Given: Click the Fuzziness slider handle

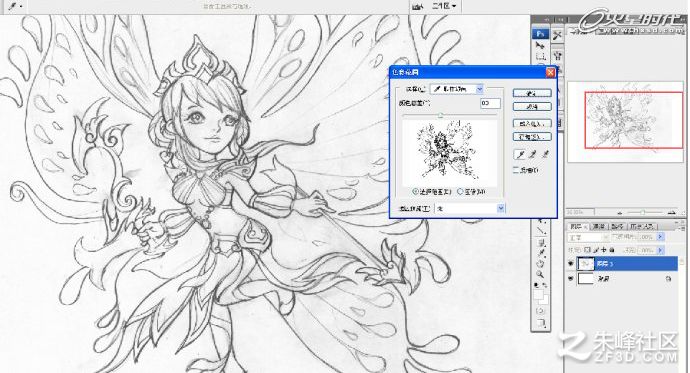Looking at the screenshot, I should point(440,116).
